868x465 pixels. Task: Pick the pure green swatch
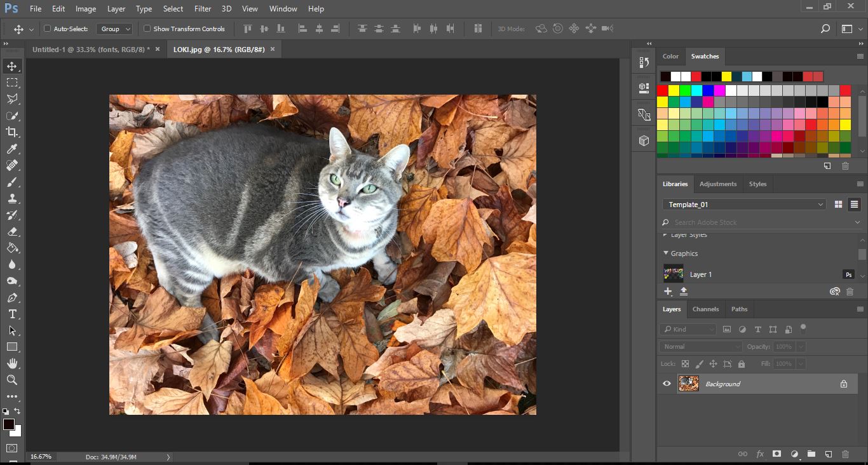(x=685, y=90)
